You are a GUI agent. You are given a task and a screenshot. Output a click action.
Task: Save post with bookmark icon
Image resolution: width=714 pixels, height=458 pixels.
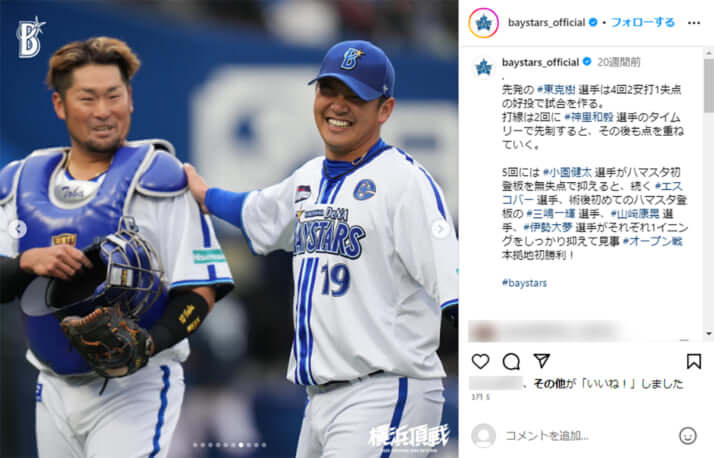tap(694, 361)
